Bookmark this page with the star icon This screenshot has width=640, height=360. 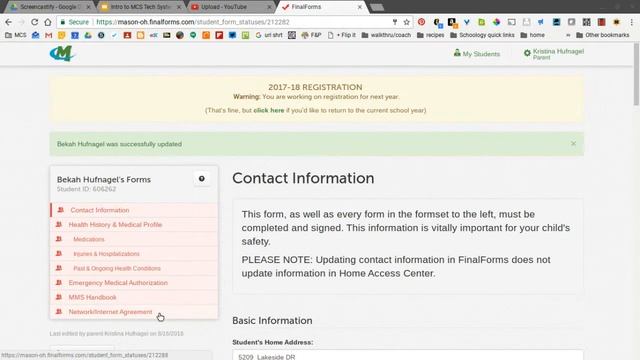pos(407,22)
